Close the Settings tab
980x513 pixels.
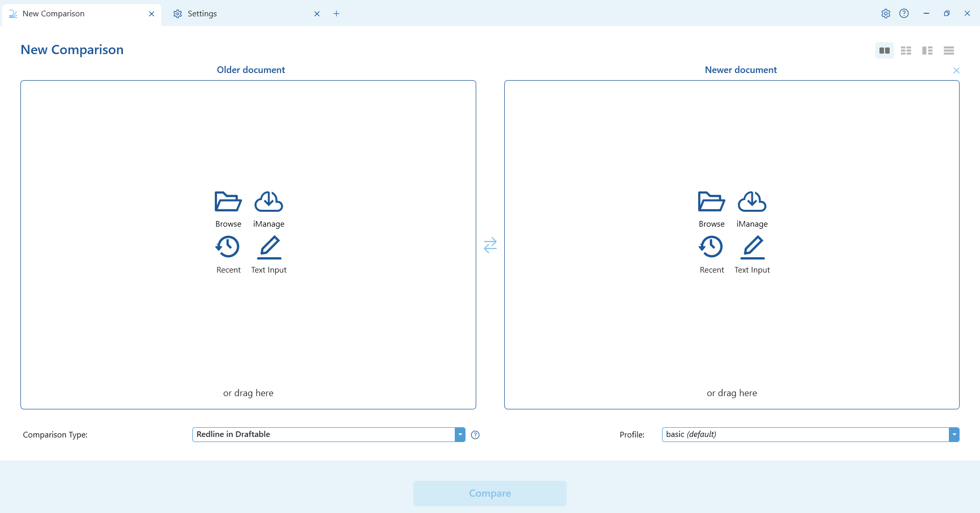pyautogui.click(x=317, y=14)
